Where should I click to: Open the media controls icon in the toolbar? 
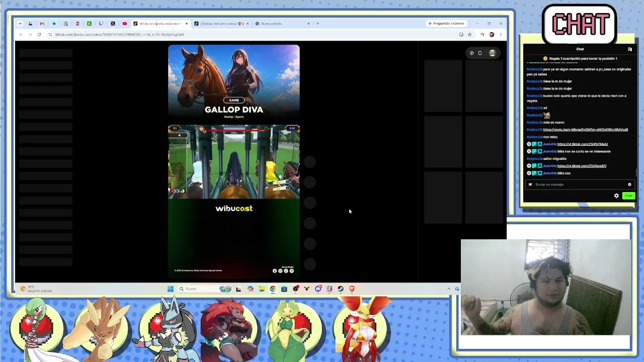tap(482, 35)
